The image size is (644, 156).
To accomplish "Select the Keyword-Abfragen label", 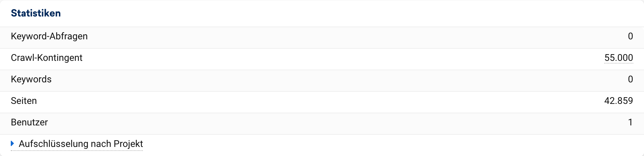I will tap(49, 36).
